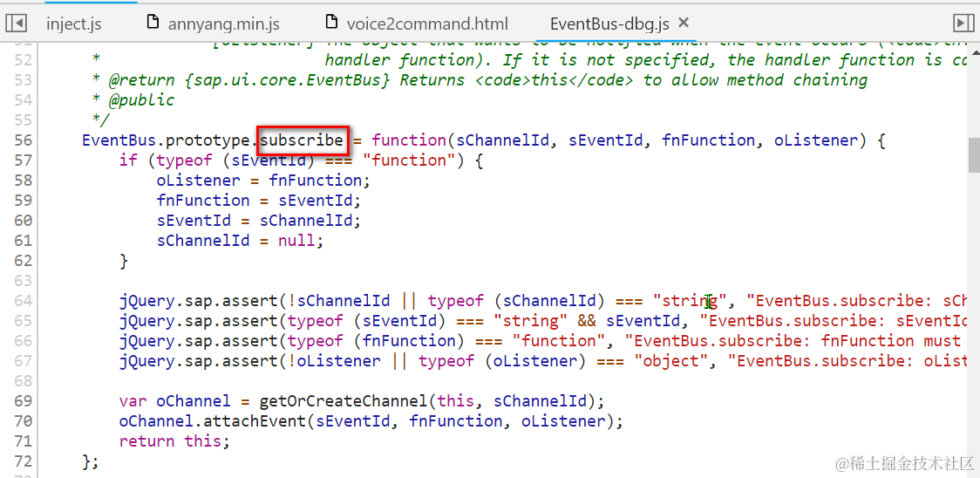Click typeof keyword on line 57
This screenshot has width=980, height=478.
tap(184, 160)
